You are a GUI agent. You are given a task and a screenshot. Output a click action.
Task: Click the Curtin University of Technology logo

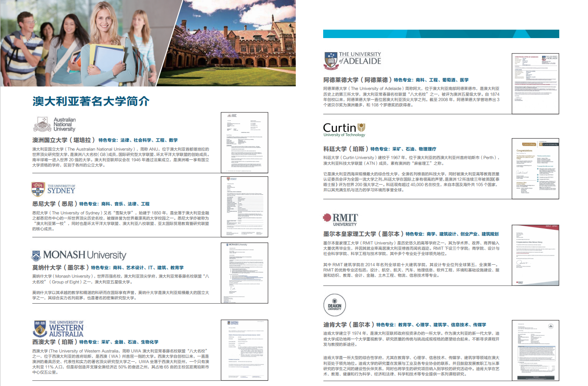[344, 129]
